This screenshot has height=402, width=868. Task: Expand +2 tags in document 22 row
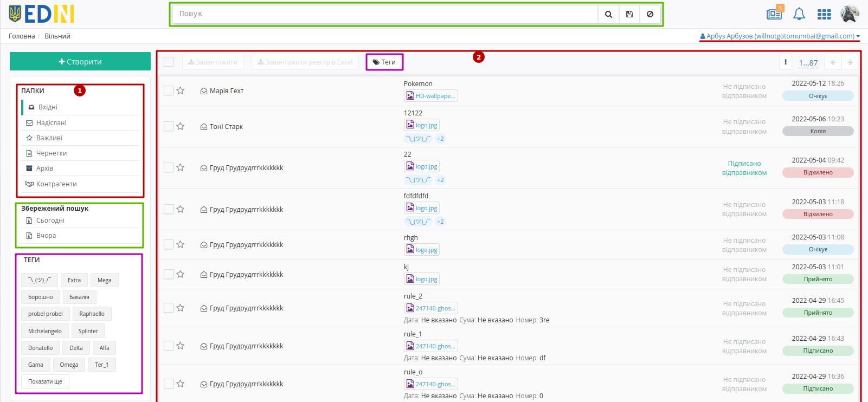[440, 180]
